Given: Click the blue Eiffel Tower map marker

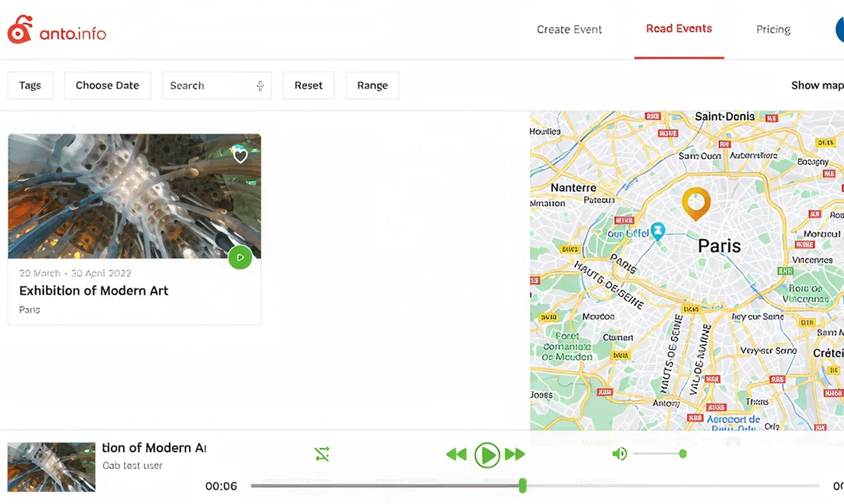Looking at the screenshot, I should (x=658, y=231).
